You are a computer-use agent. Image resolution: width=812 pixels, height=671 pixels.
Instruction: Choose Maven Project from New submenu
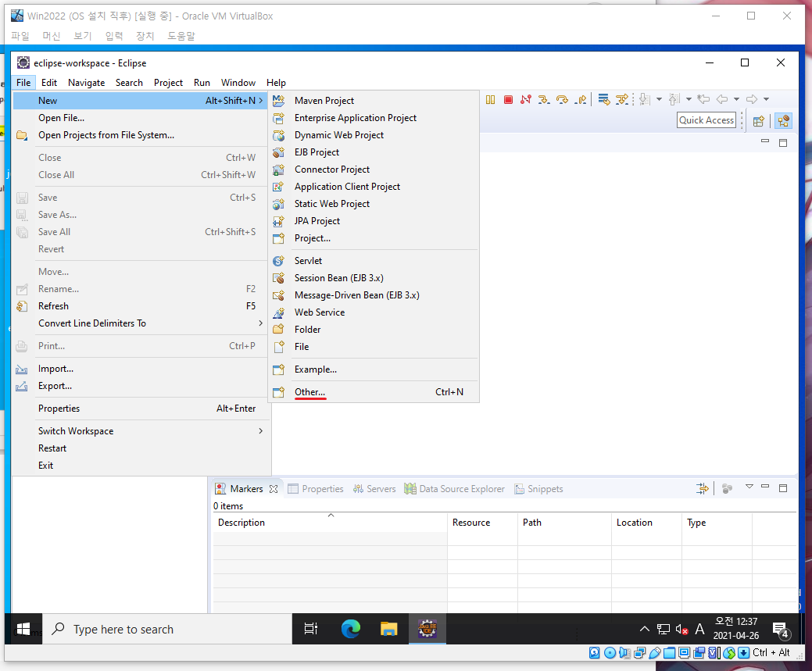374,101
